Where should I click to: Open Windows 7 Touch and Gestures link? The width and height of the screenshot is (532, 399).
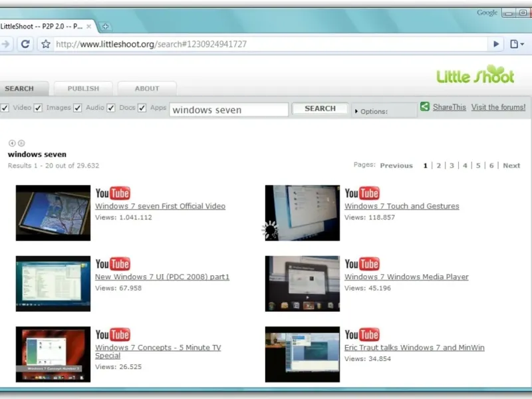[402, 206]
